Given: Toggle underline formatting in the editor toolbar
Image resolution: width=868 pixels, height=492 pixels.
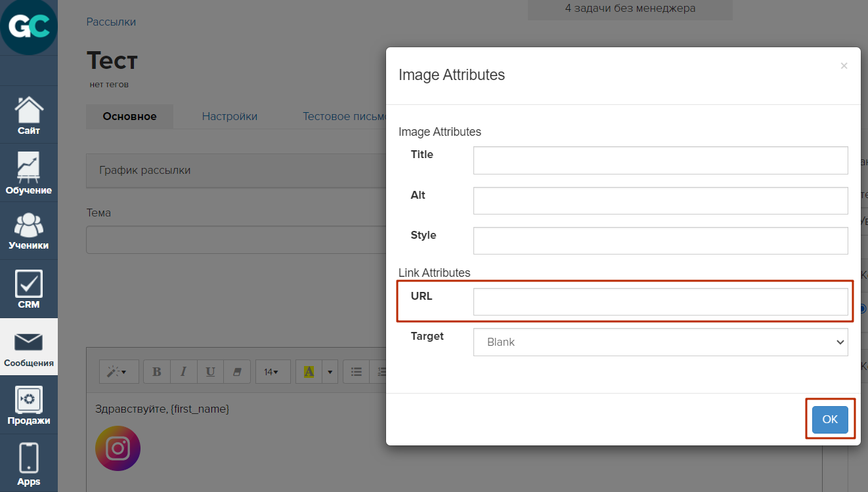Looking at the screenshot, I should [210, 372].
